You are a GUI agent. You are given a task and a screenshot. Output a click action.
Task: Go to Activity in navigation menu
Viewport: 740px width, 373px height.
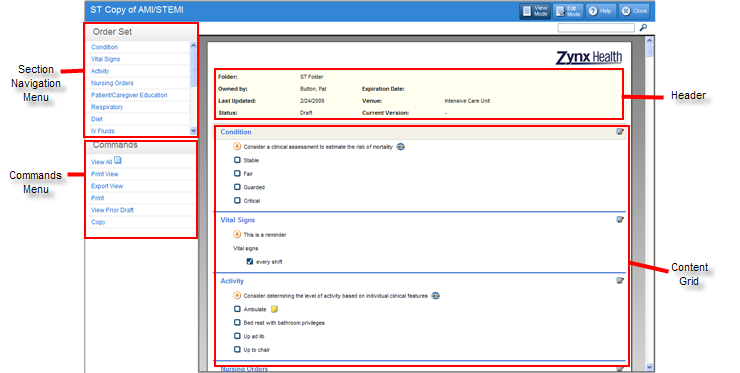(100, 71)
